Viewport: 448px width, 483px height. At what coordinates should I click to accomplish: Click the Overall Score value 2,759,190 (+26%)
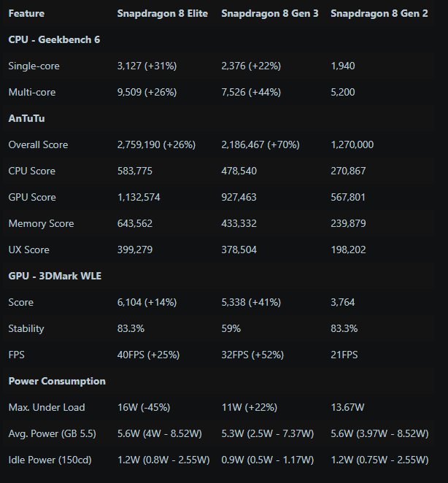point(156,144)
